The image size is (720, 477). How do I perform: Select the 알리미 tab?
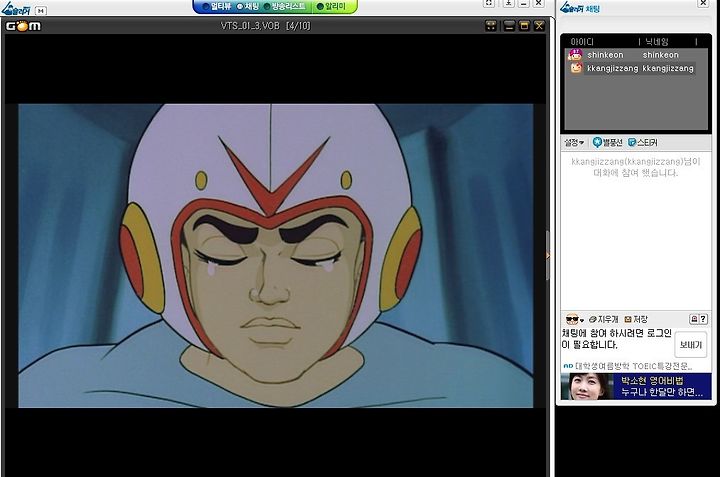point(331,6)
